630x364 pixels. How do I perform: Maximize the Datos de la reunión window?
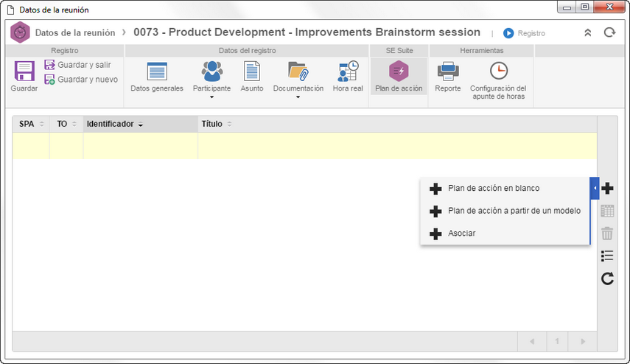pos(585,7)
